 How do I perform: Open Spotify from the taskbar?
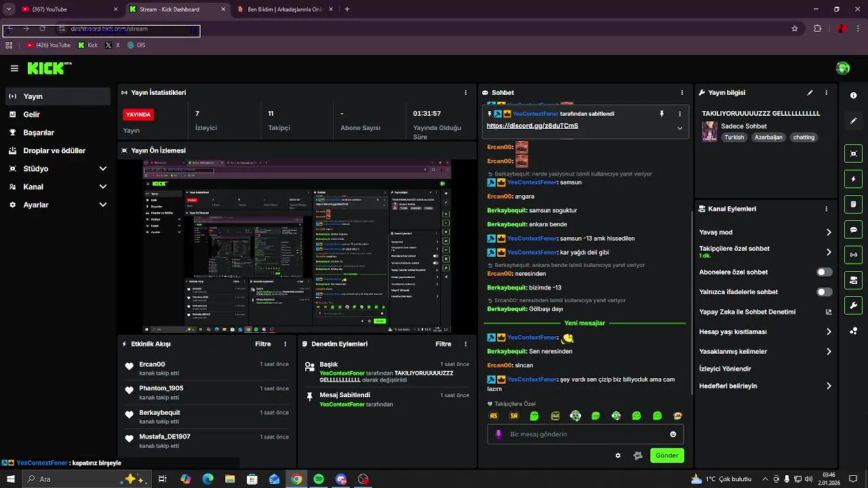click(319, 479)
